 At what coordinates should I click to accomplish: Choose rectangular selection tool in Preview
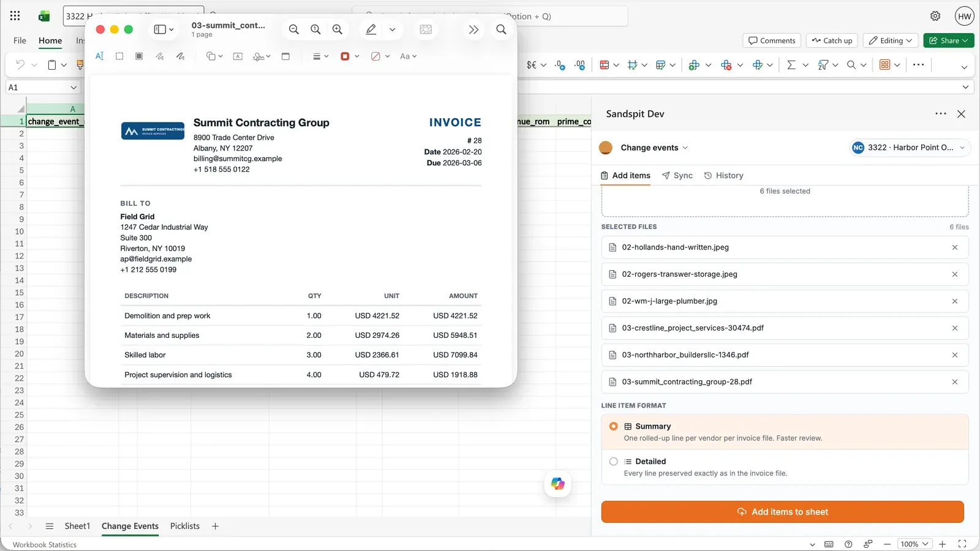click(119, 56)
